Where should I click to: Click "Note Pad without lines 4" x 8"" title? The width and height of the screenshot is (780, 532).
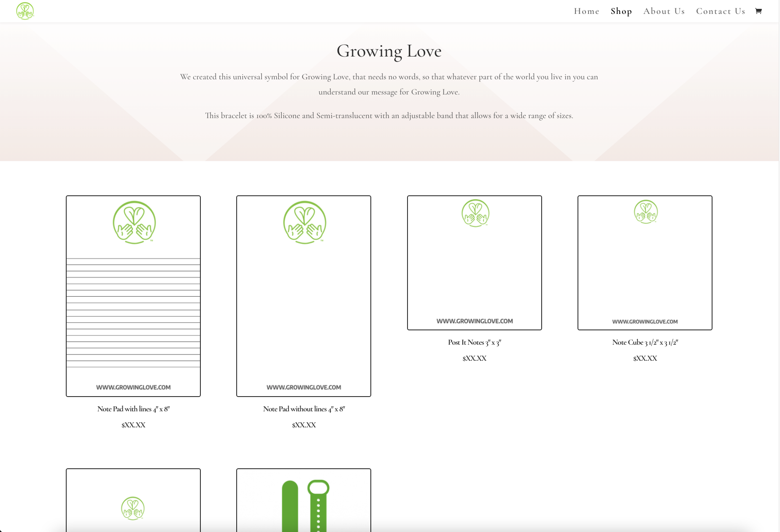tap(304, 409)
